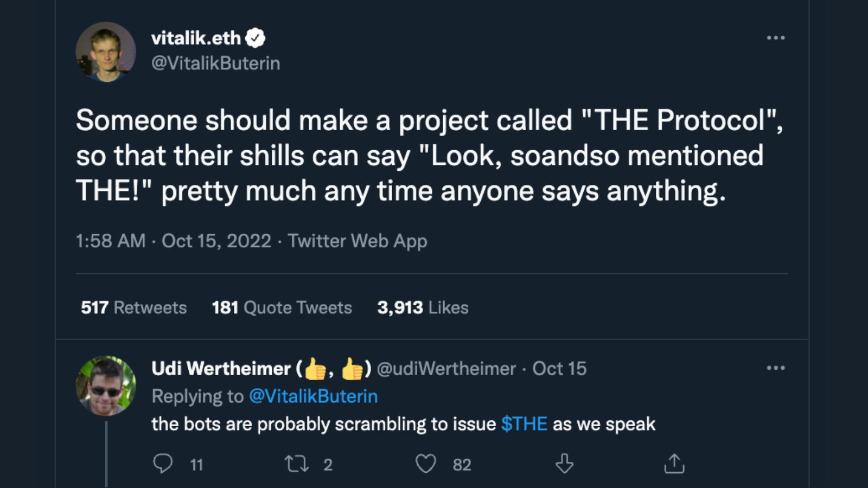Click the @udiWertheimer handle

446,369
